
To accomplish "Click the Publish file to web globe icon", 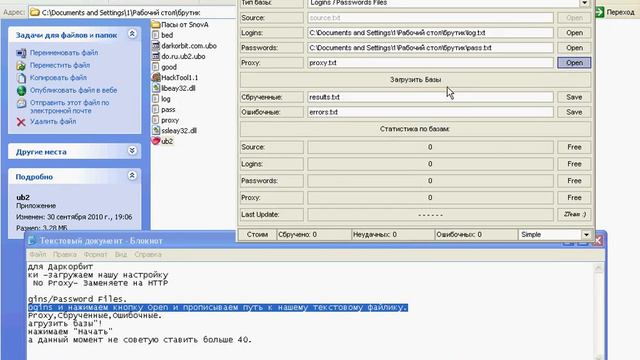I will point(21,91).
